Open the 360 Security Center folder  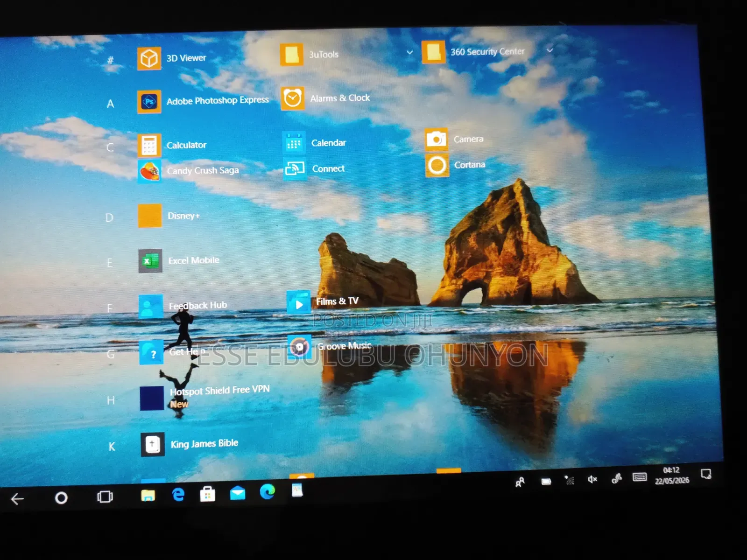pos(433,52)
